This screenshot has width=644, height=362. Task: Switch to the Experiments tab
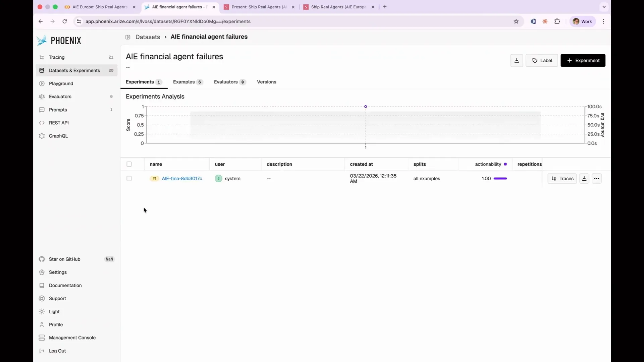(144, 82)
